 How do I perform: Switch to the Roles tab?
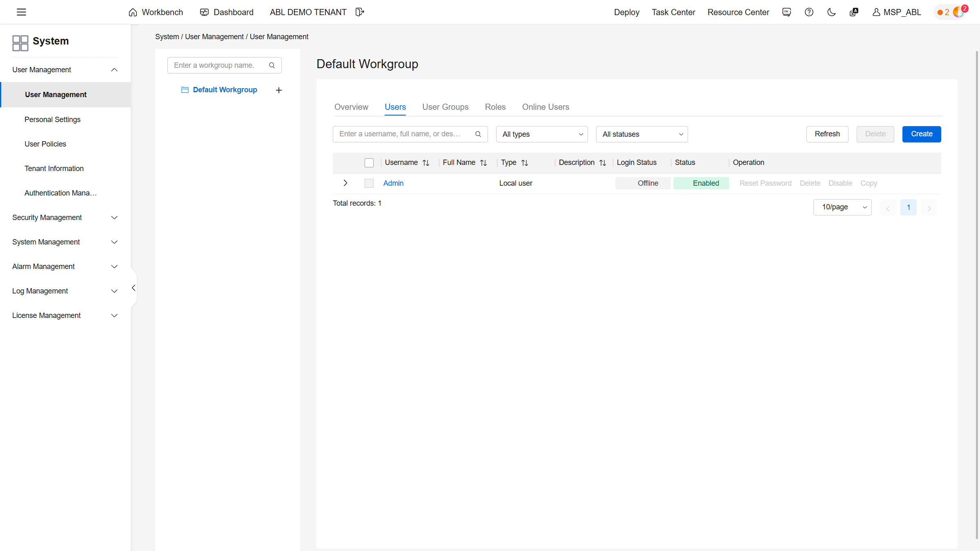495,107
